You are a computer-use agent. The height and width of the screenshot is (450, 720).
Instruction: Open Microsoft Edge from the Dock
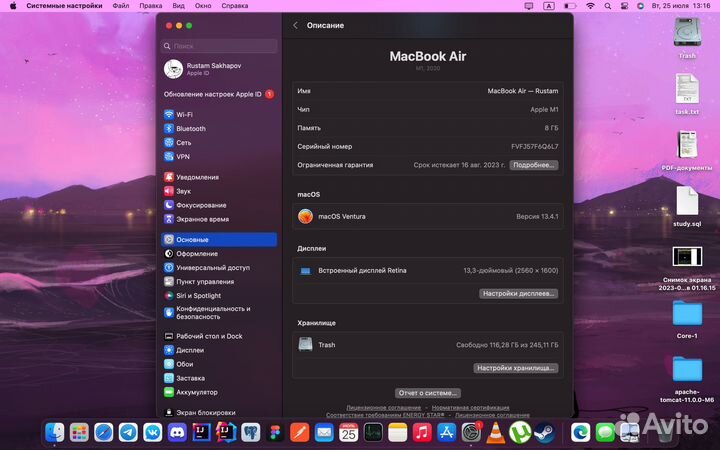click(580, 432)
